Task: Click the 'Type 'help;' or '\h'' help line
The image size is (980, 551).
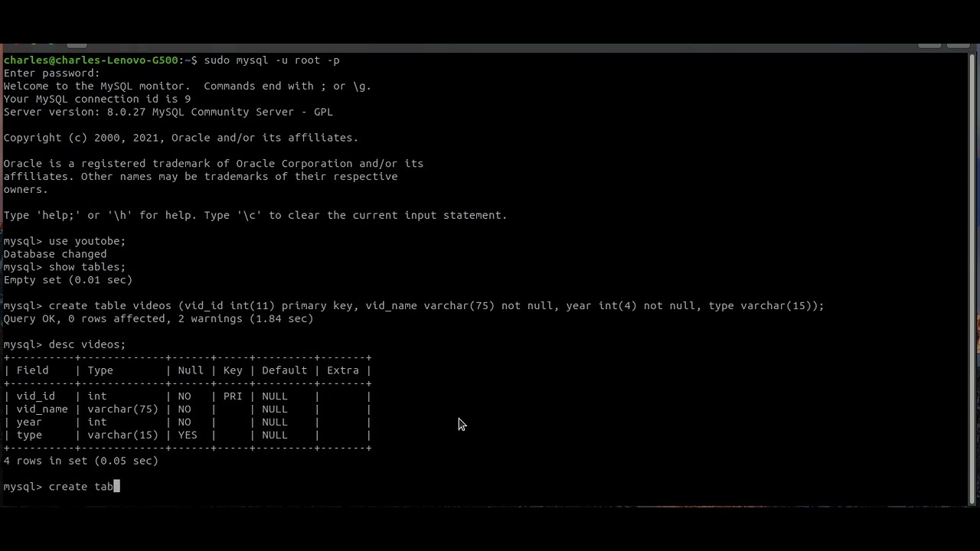Action: point(255,216)
